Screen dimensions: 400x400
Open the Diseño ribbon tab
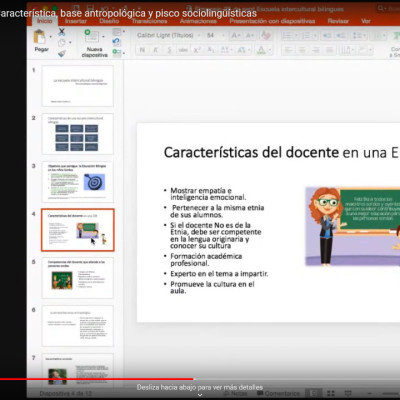109,21
